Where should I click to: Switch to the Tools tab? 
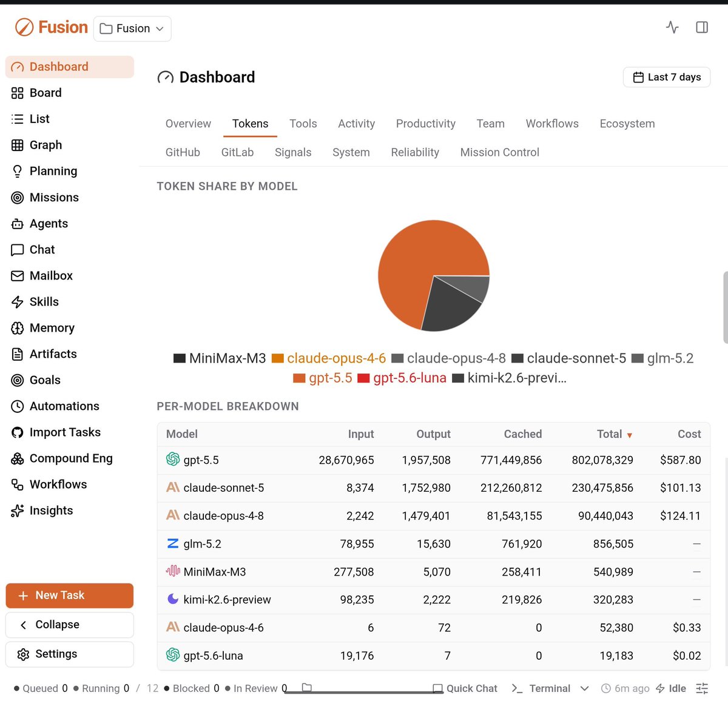click(303, 124)
